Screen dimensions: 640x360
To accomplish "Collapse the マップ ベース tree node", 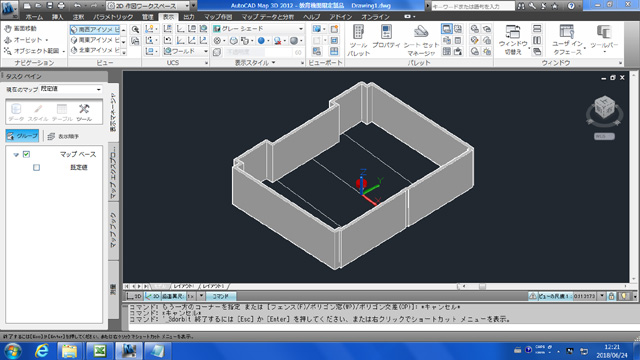I will coord(16,155).
